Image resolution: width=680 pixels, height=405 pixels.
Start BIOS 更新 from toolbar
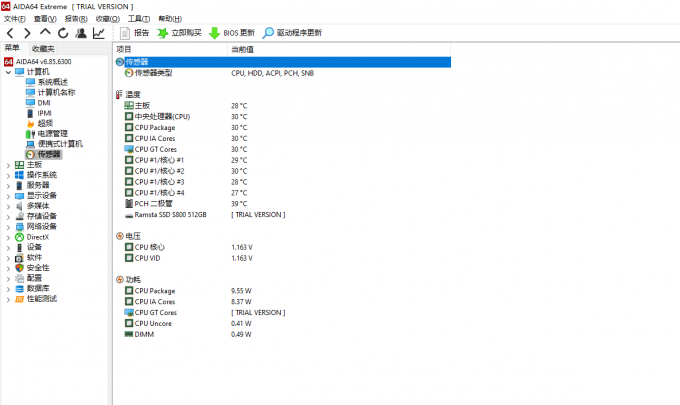(232, 33)
